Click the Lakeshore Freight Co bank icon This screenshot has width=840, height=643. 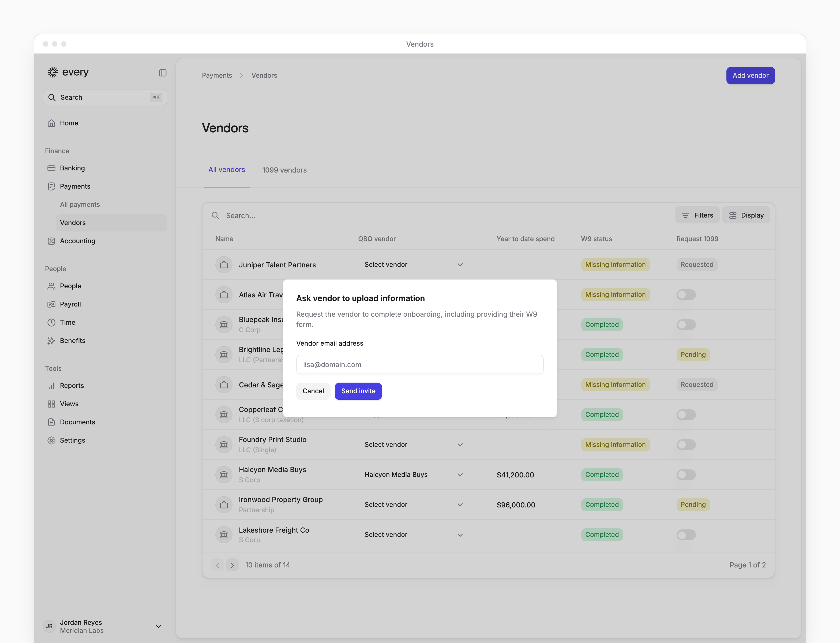point(224,535)
